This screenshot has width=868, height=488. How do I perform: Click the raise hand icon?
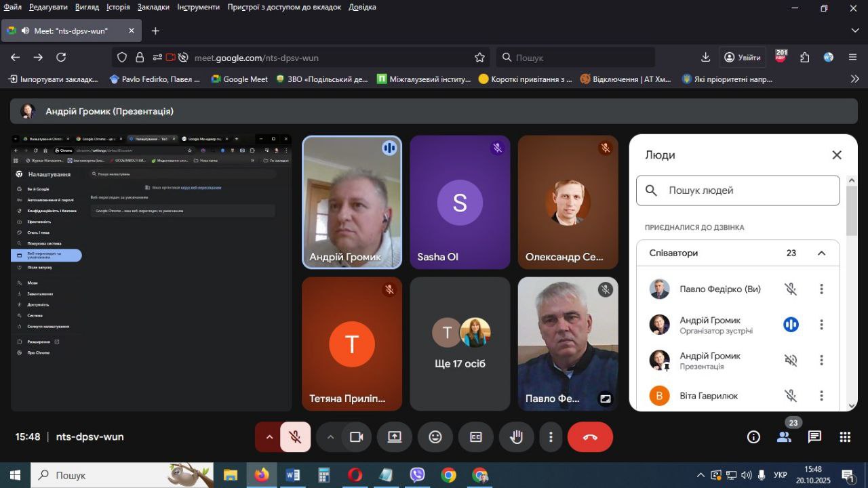click(517, 437)
